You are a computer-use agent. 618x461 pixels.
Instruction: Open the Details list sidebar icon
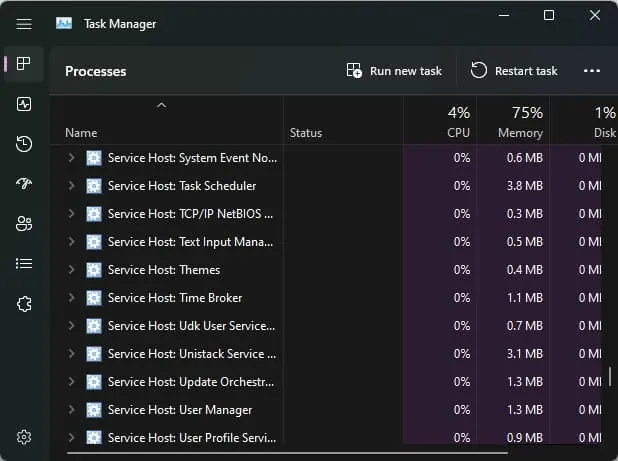pyautogui.click(x=24, y=264)
